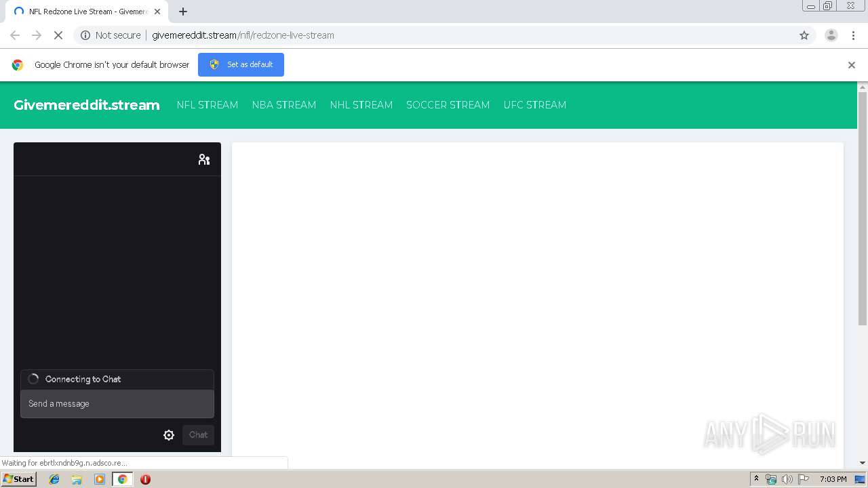Click the browser forward arrow
This screenshot has width=868, height=488.
[x=37, y=35]
